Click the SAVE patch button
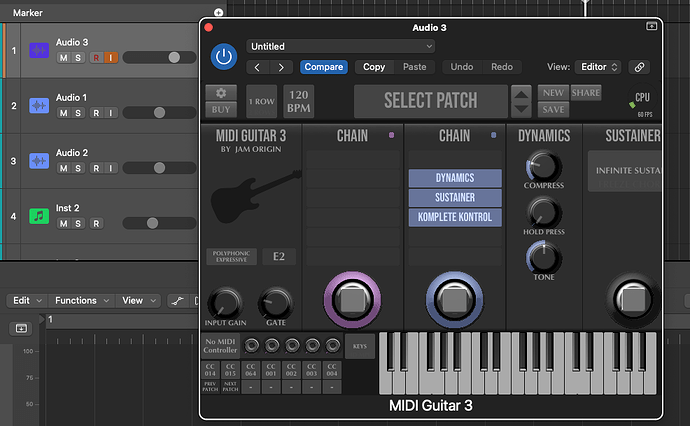690x426 pixels. (553, 110)
